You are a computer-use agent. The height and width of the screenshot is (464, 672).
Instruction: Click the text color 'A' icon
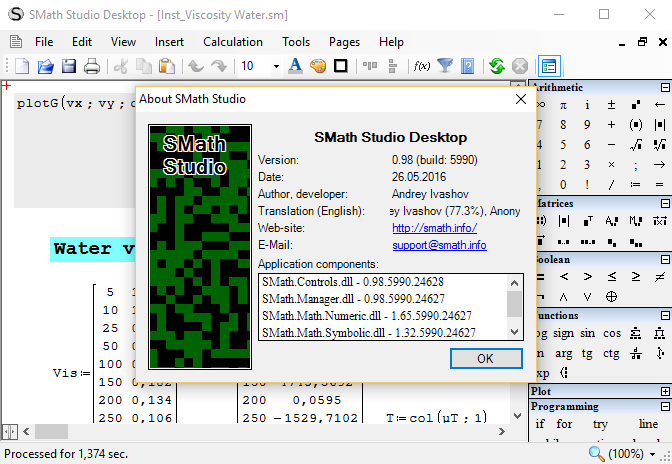pos(295,66)
